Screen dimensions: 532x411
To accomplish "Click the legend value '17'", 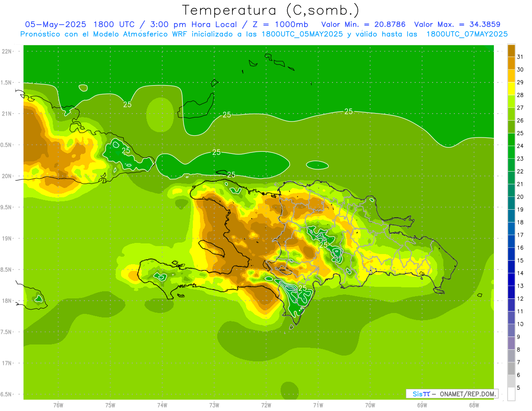I will [x=520, y=235].
